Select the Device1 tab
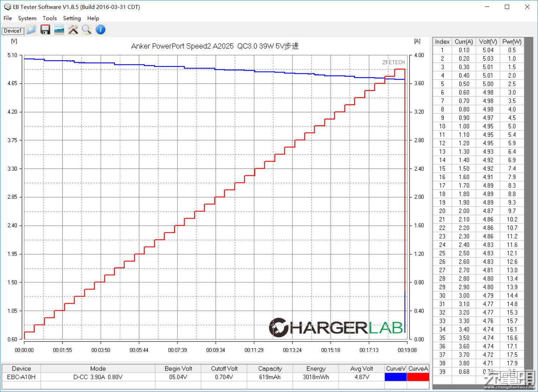This screenshot has width=538, height=392. tap(13, 31)
